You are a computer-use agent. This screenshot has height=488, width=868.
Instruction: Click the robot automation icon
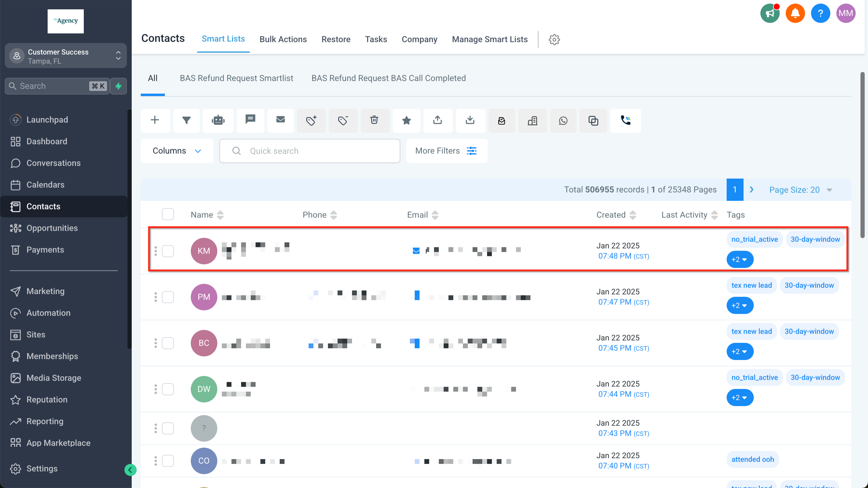pos(218,120)
